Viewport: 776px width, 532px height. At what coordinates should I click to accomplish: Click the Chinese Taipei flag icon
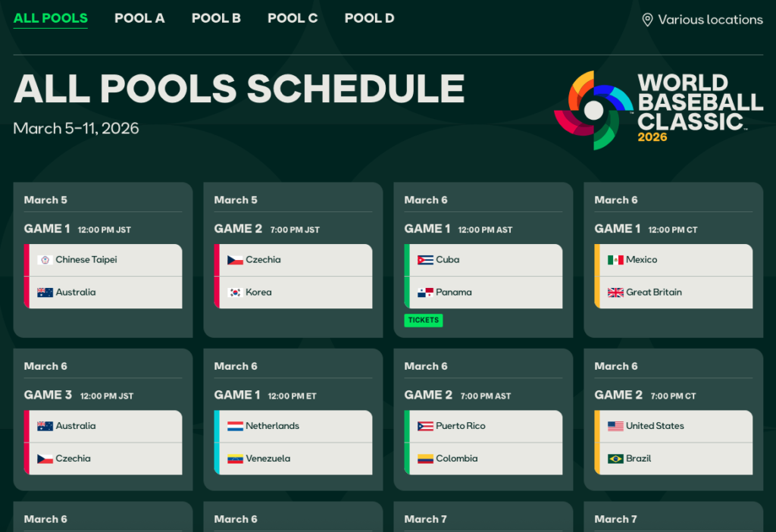click(45, 260)
